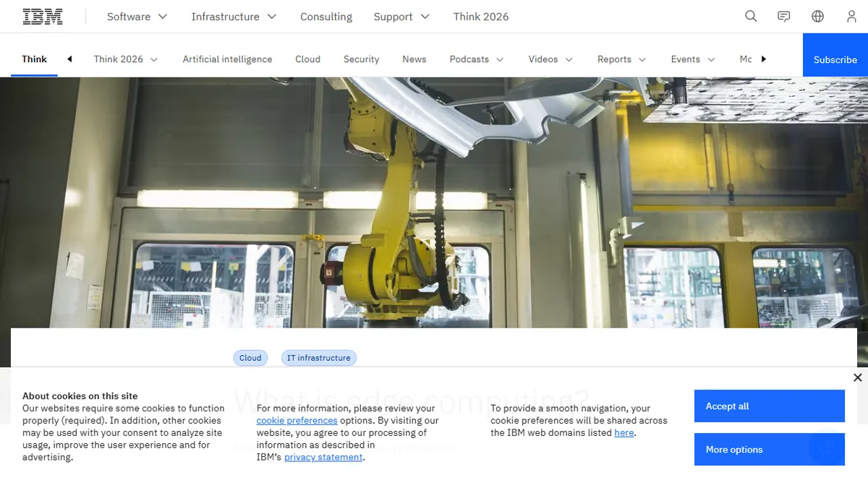Open the Consulting menu item
The image size is (868, 488).
325,16
